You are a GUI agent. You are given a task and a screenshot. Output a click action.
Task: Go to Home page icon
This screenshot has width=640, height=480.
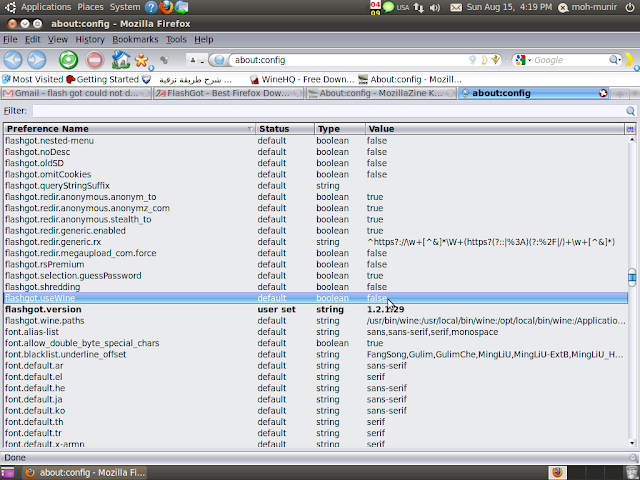(121, 60)
